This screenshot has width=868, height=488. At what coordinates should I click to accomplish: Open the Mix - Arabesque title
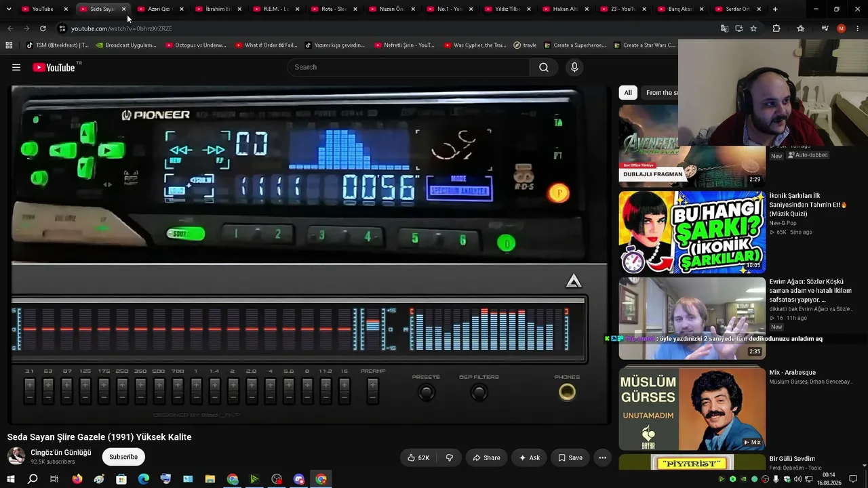[x=792, y=372]
